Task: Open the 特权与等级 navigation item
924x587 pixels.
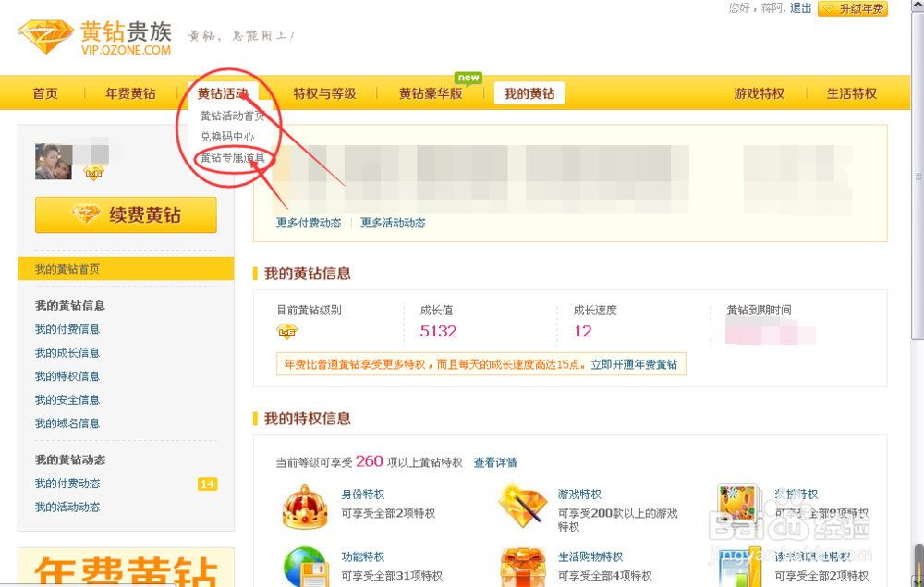Action: pyautogui.click(x=324, y=93)
